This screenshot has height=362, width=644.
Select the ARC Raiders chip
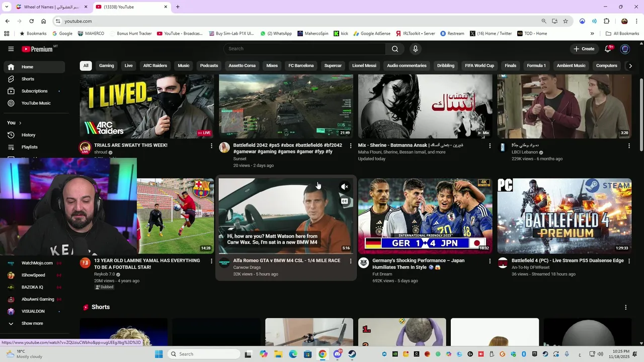[x=155, y=66]
